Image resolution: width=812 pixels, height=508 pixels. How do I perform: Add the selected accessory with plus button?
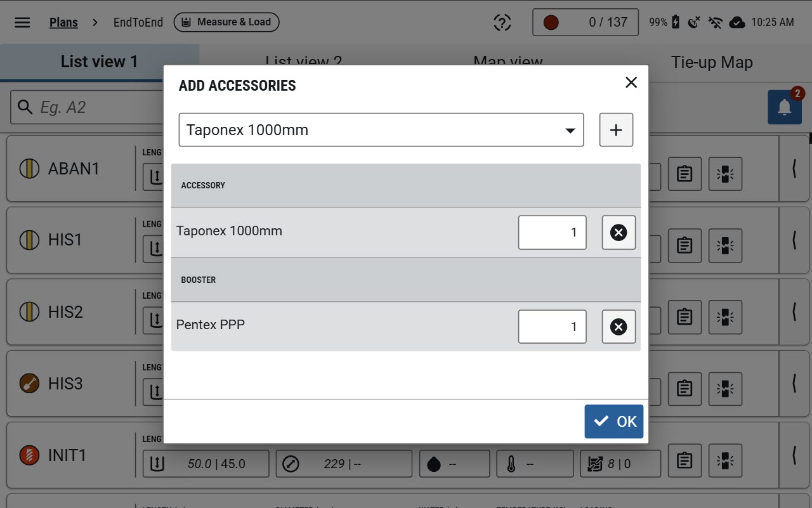pyautogui.click(x=616, y=130)
